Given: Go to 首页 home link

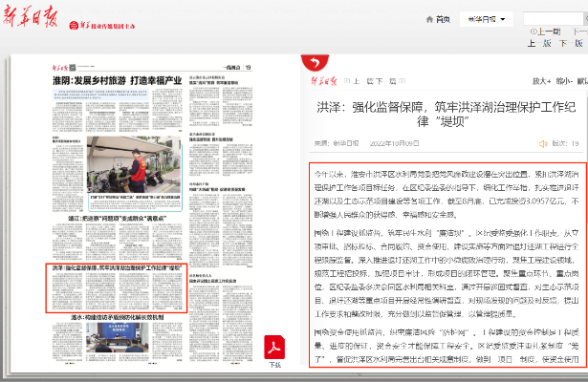Looking at the screenshot, I should click(x=443, y=19).
